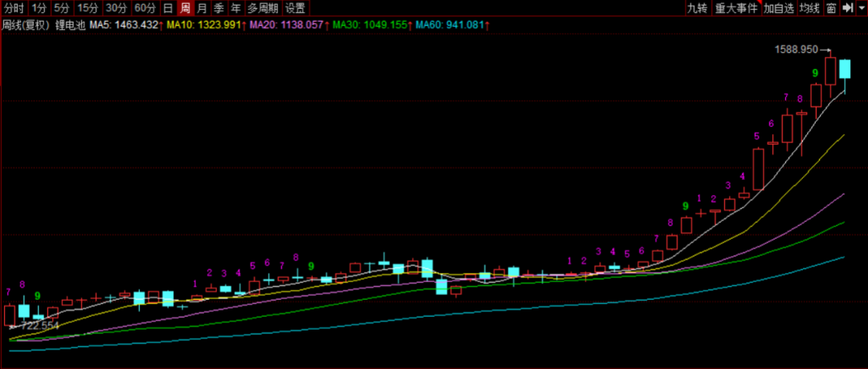Switch to 月 monthly chart tab
The image size is (868, 369).
pyautogui.click(x=203, y=8)
